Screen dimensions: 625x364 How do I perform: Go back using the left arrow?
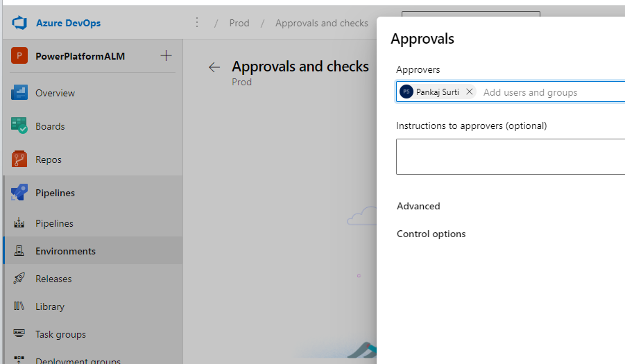tap(214, 67)
